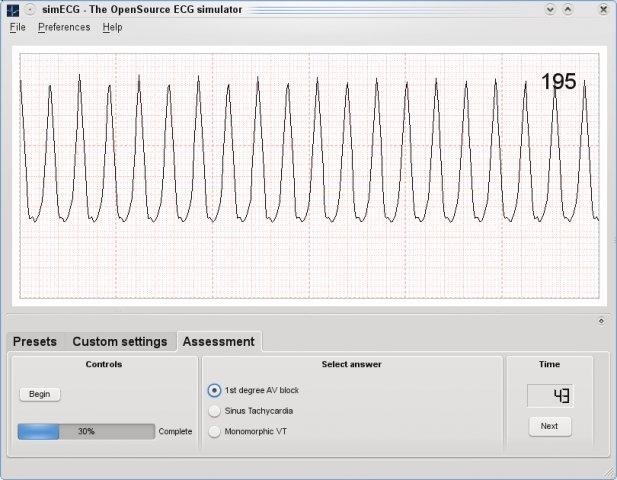Choose the Sinus Tachycardia answer
The height and width of the screenshot is (480, 617).
coord(250,411)
